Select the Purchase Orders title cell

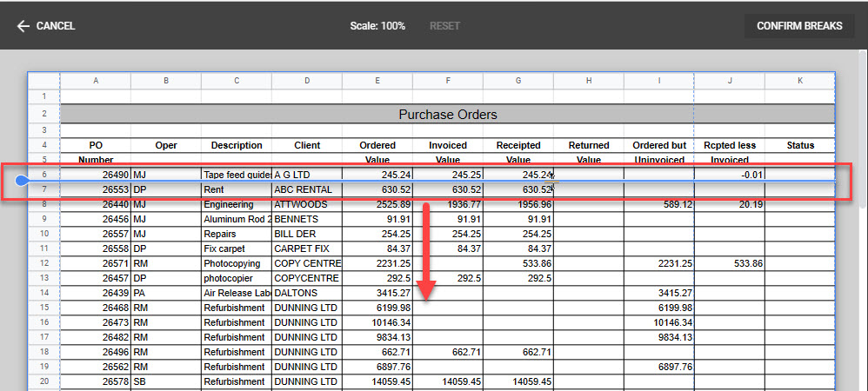447,114
